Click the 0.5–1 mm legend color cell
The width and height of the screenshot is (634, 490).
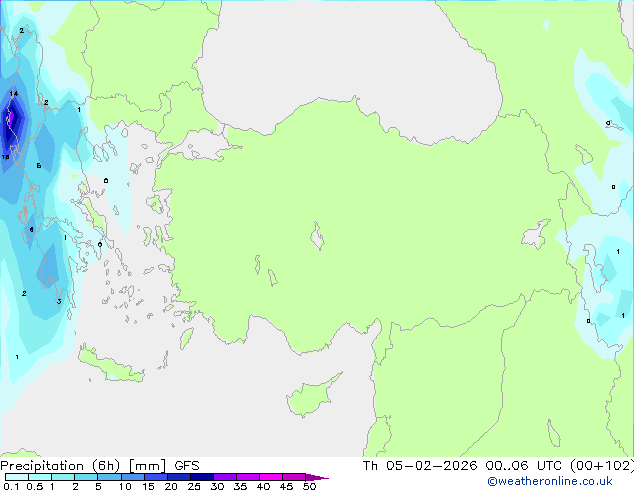pos(40,477)
